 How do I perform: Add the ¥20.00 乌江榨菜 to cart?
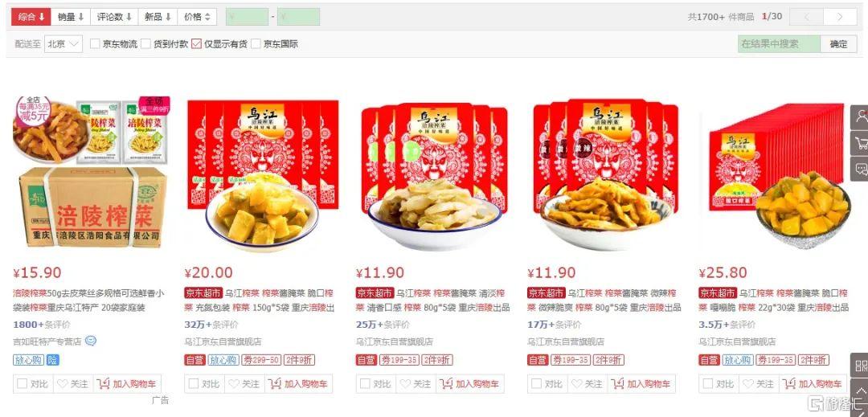(x=298, y=384)
